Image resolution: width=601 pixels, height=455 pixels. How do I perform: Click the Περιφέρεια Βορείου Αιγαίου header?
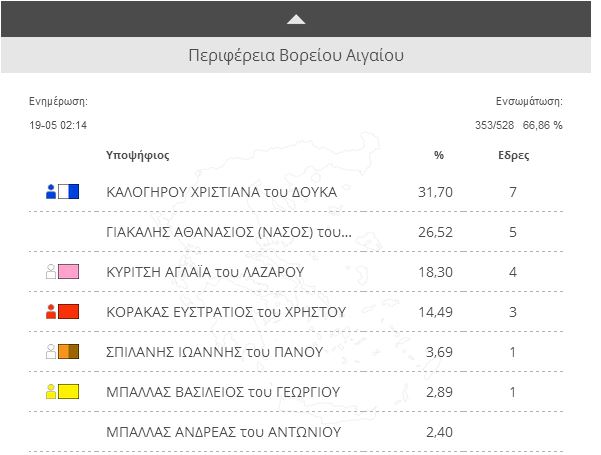click(x=296, y=54)
